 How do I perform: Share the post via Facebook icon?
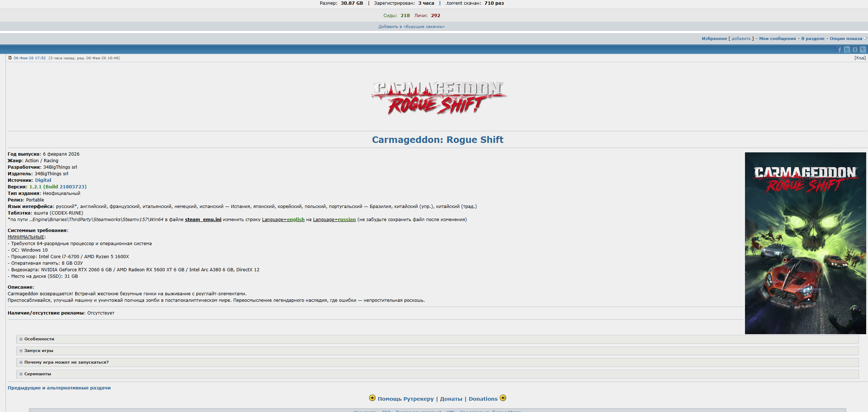[x=839, y=50]
